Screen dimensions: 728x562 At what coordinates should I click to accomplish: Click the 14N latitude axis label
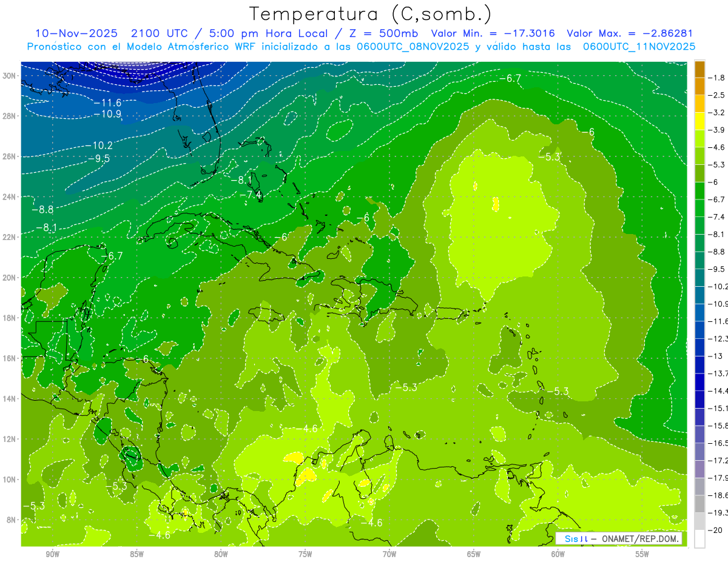[x=10, y=399]
